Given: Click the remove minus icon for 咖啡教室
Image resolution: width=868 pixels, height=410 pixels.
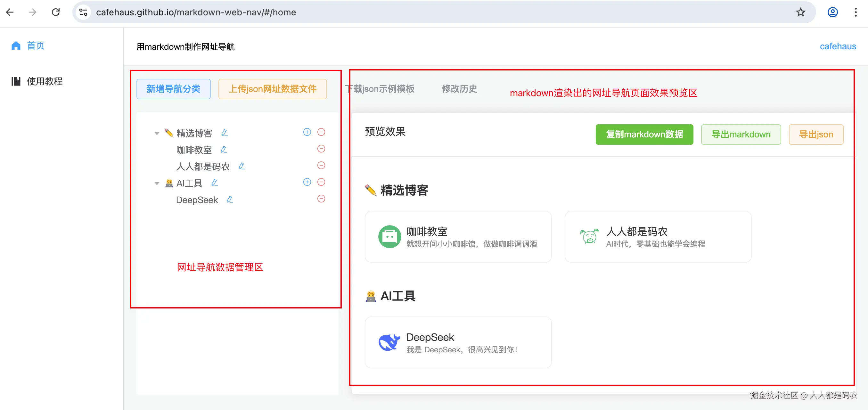Looking at the screenshot, I should tap(321, 149).
